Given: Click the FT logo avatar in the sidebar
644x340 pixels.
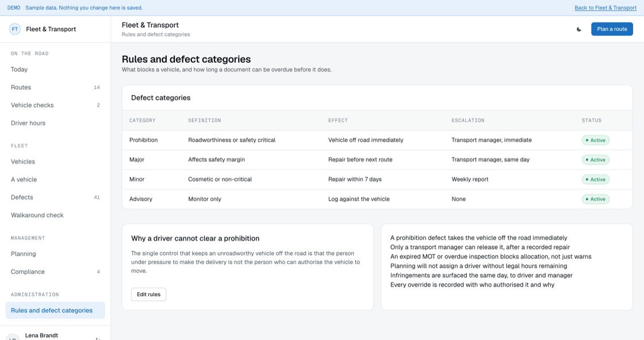Looking at the screenshot, I should pos(15,29).
